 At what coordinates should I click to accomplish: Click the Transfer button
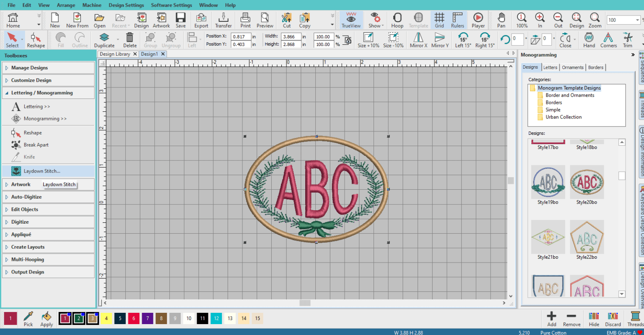[223, 20]
